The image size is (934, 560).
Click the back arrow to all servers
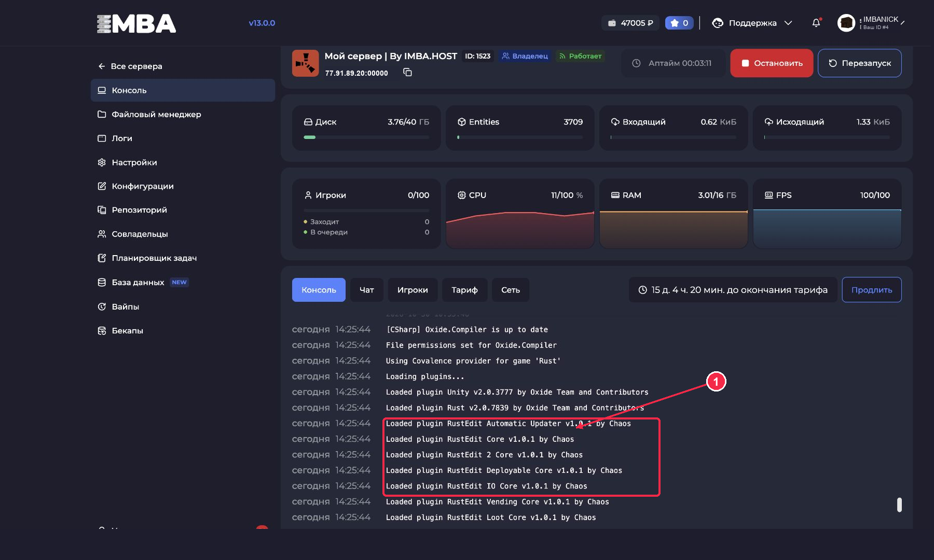coord(102,66)
